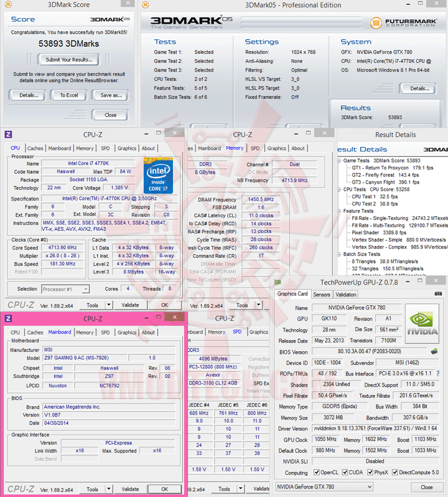Select Vertex Shader - Complex row
Screen dimensions: 448x497
click(x=399, y=247)
